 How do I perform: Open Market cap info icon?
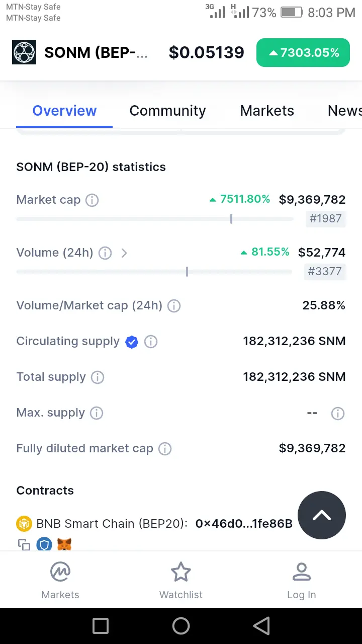(92, 200)
